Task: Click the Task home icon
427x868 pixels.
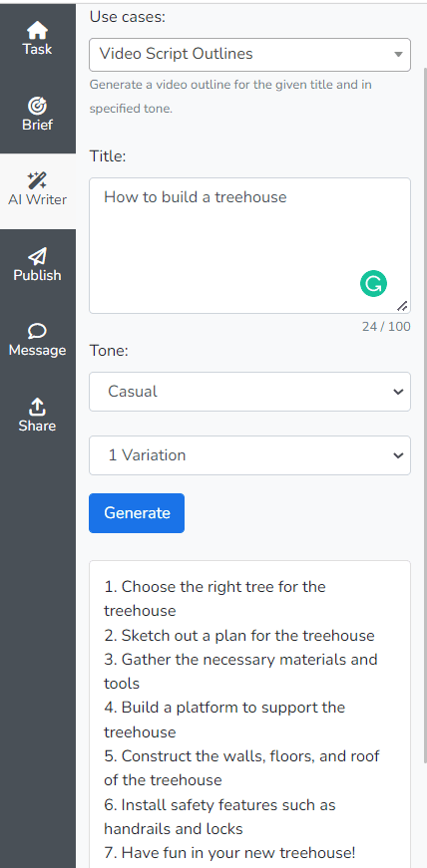Action: (37, 30)
